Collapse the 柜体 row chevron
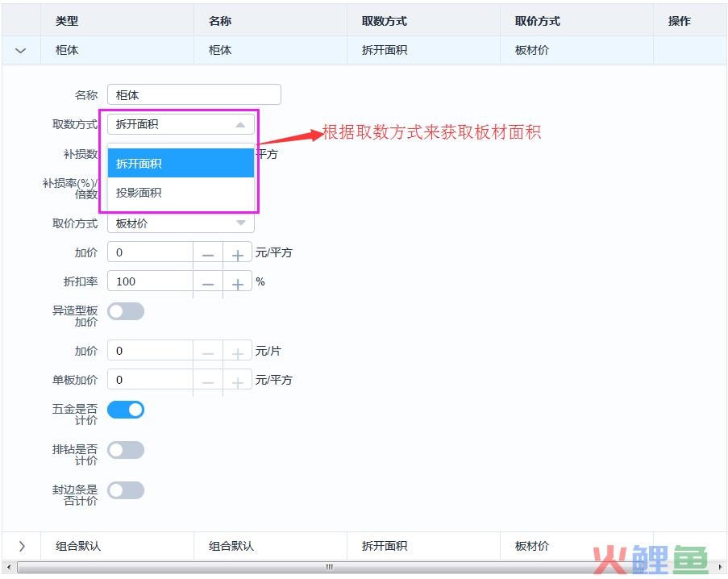The width and height of the screenshot is (728, 579). [21, 50]
